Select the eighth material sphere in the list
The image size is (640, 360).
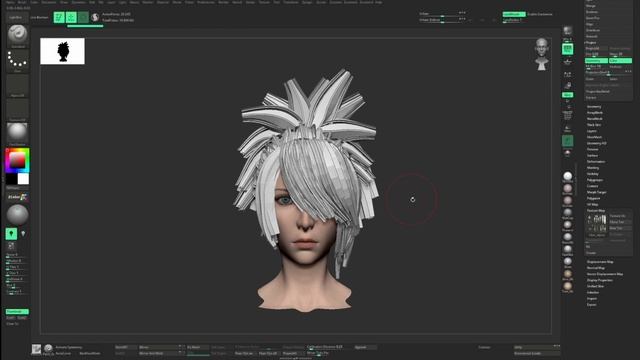pos(567,262)
